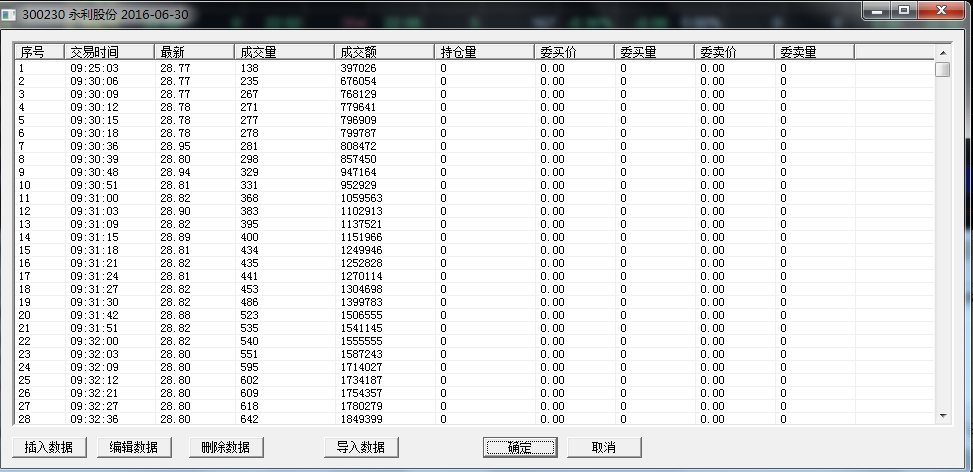Click price 28.95 in row 7
Screen dimensions: 973x472
pyautogui.click(x=175, y=146)
